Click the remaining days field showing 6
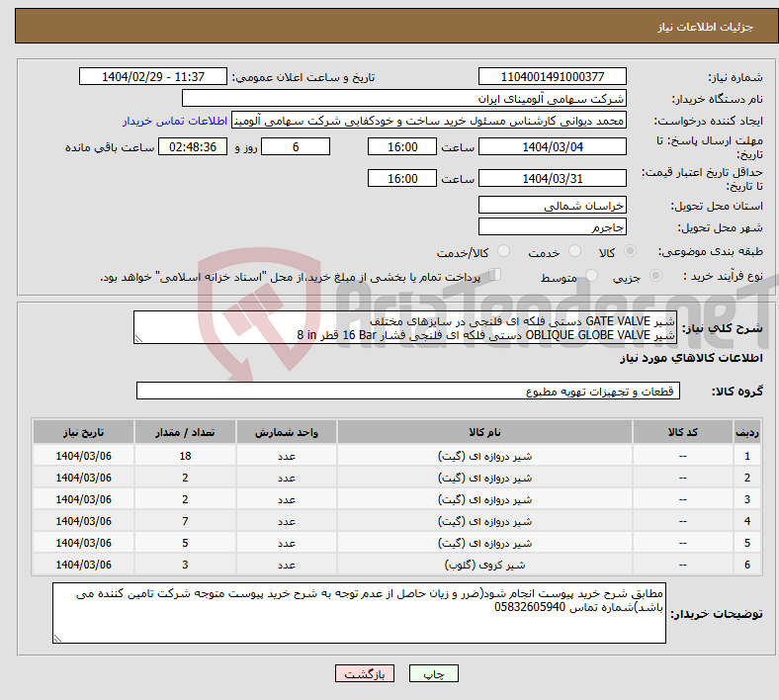779x700 pixels. point(296,146)
